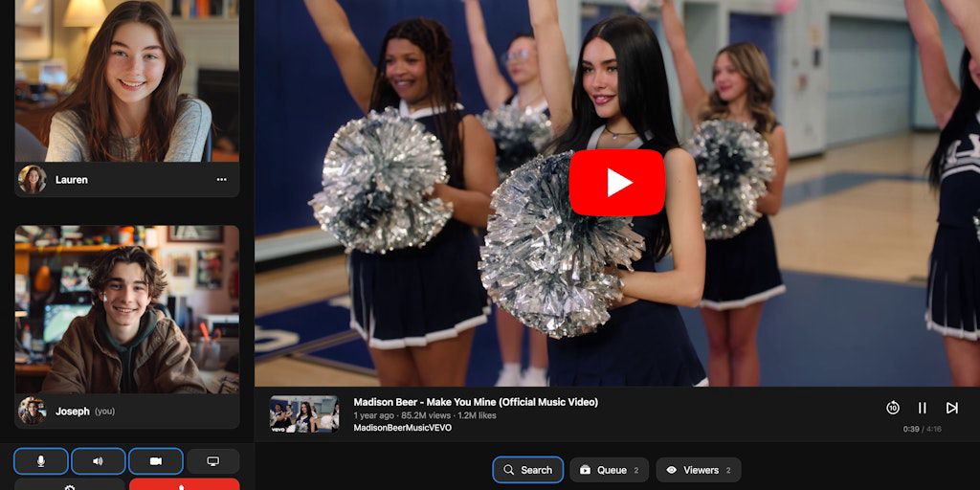Click the video title Make You Mine
This screenshot has width=980, height=490.
(476, 402)
